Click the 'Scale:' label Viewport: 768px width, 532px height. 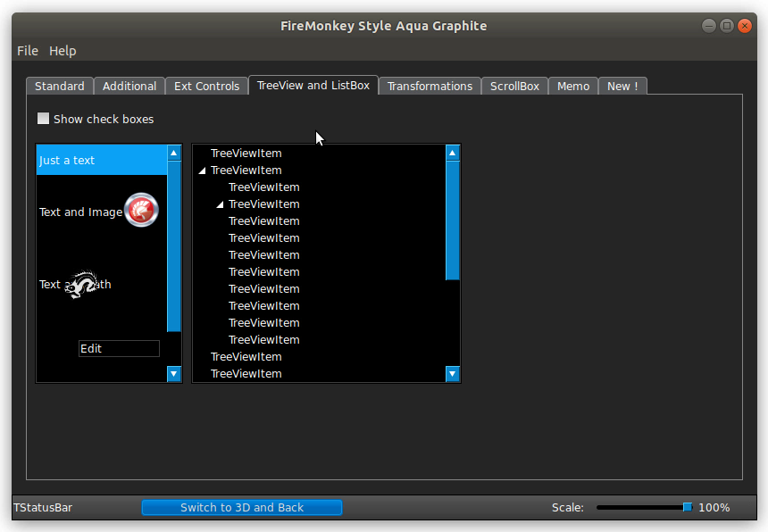pyautogui.click(x=568, y=508)
